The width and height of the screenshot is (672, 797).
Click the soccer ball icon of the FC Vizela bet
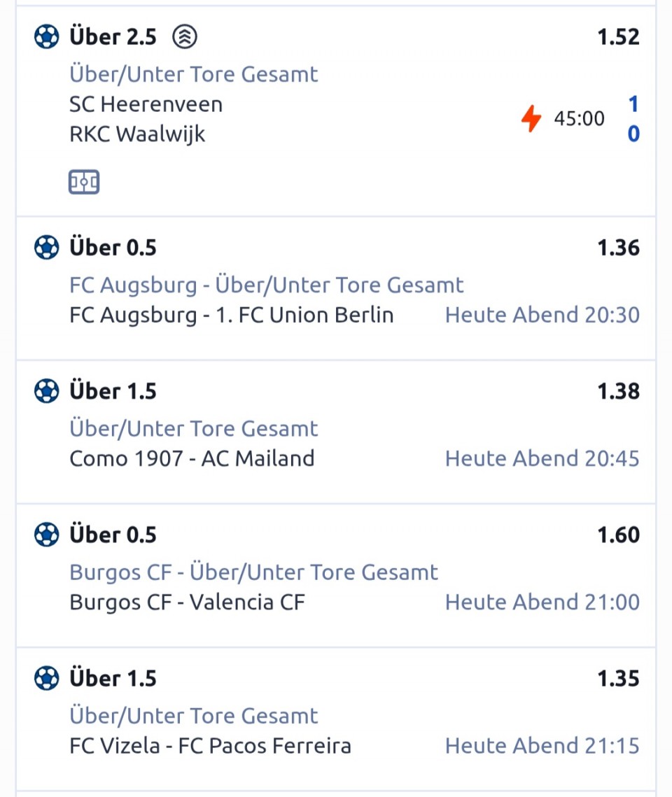(x=47, y=679)
